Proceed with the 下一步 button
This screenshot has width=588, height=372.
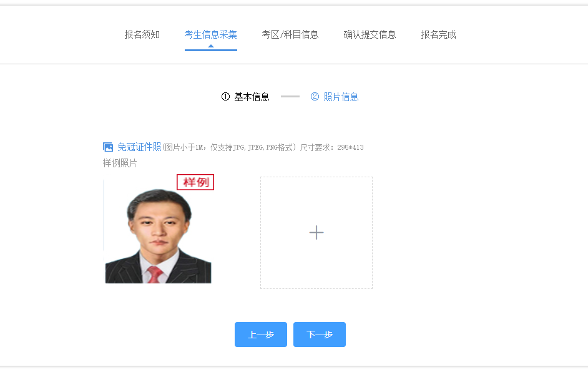[x=320, y=335]
